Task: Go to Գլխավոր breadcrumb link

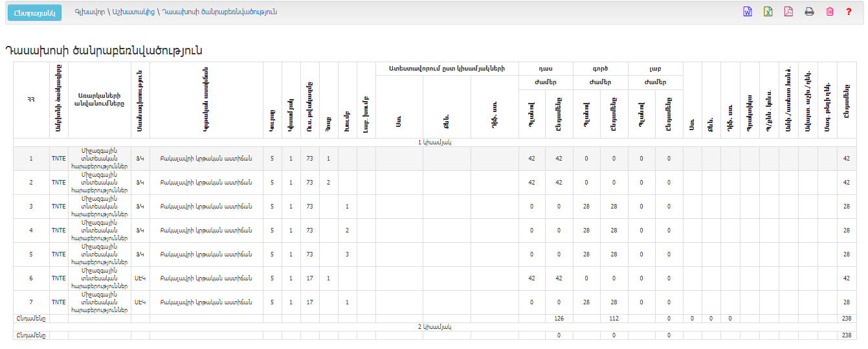Action: [87, 12]
